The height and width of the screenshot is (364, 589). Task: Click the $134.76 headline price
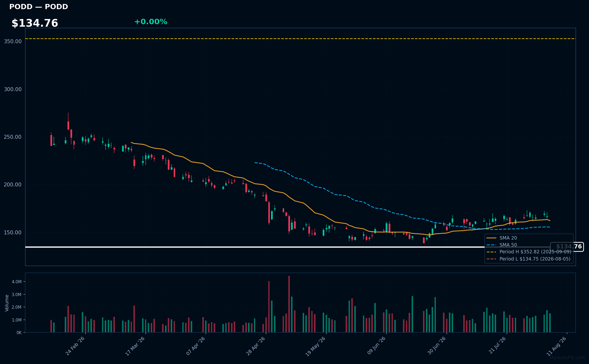(x=35, y=23)
